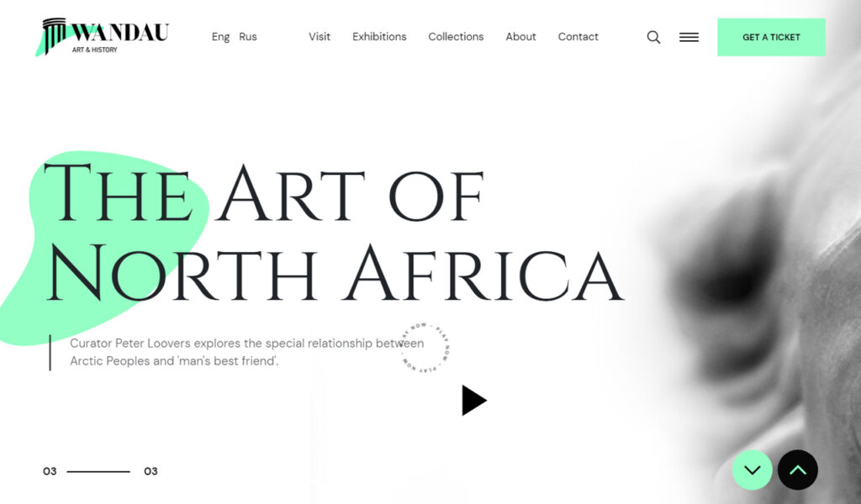Switch language to Rus
Viewport: 861px width, 504px height.
[x=248, y=37]
